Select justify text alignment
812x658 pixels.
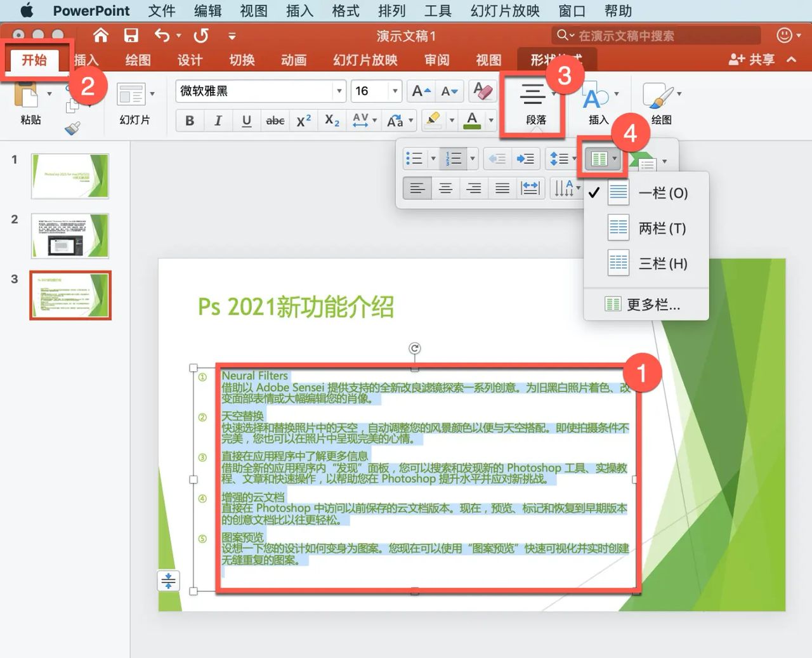(x=502, y=188)
